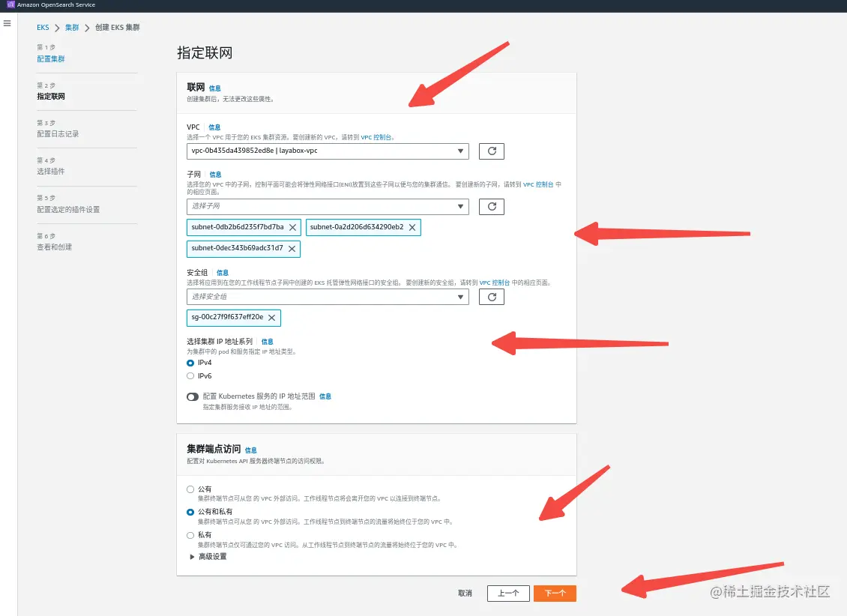Screen dimensions: 847x616
Task: Choose 私有 endpoint access
Action: 190,535
